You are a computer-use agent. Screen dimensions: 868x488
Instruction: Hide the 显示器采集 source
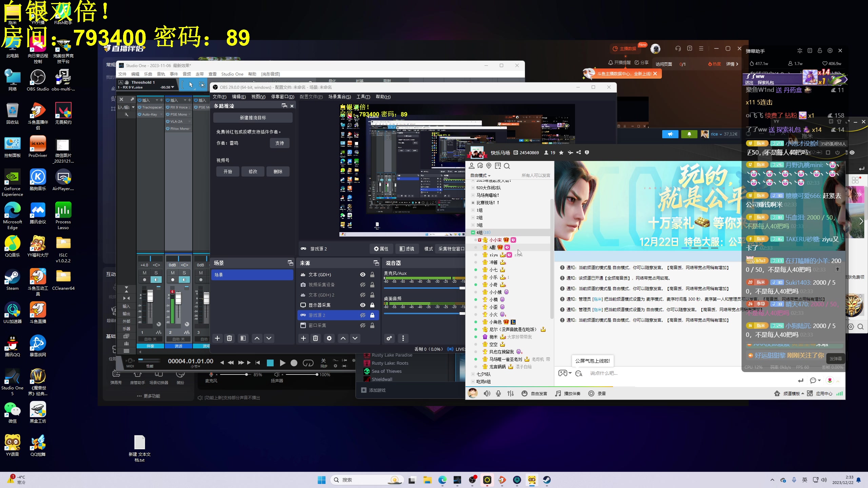pos(363,305)
